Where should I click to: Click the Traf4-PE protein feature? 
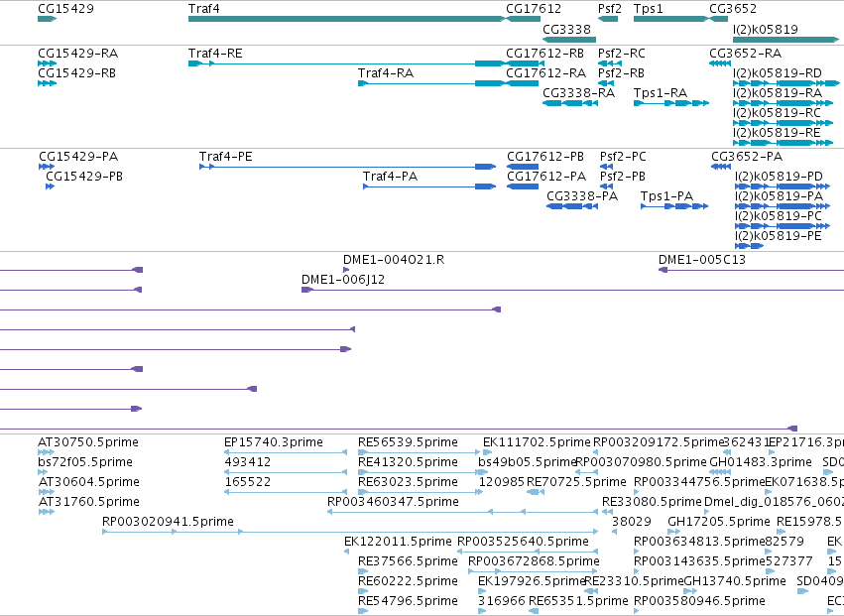(348, 167)
